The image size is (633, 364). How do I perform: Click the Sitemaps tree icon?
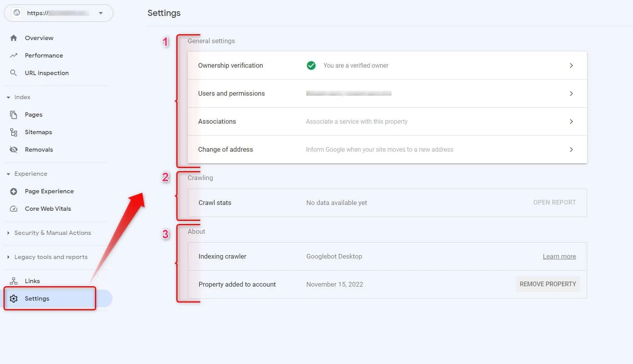[14, 132]
